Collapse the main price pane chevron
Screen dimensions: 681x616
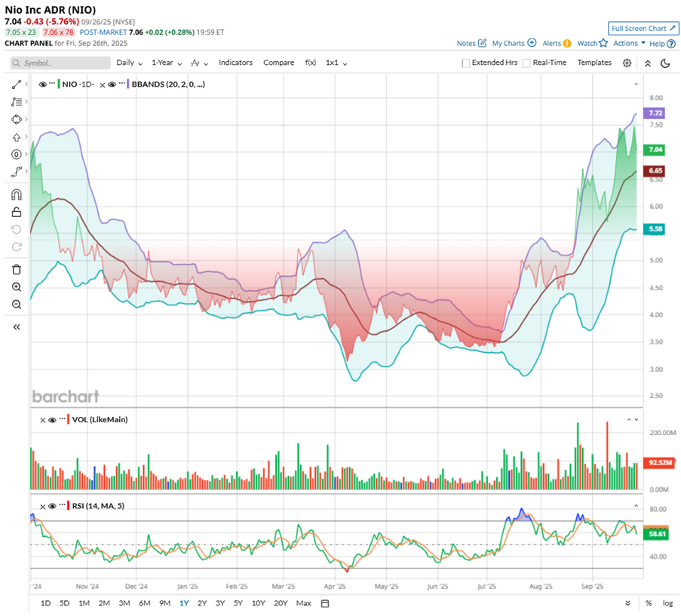pyautogui.click(x=637, y=84)
